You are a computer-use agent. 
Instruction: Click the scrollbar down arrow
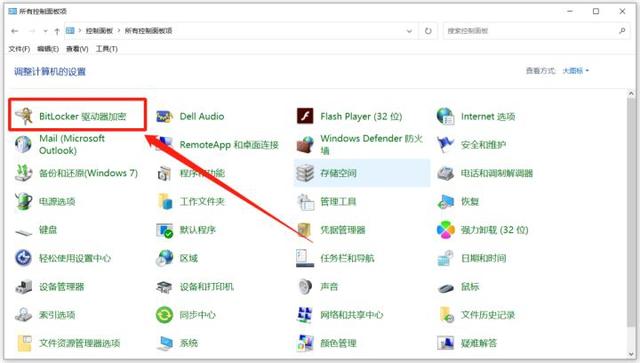pyautogui.click(x=631, y=354)
